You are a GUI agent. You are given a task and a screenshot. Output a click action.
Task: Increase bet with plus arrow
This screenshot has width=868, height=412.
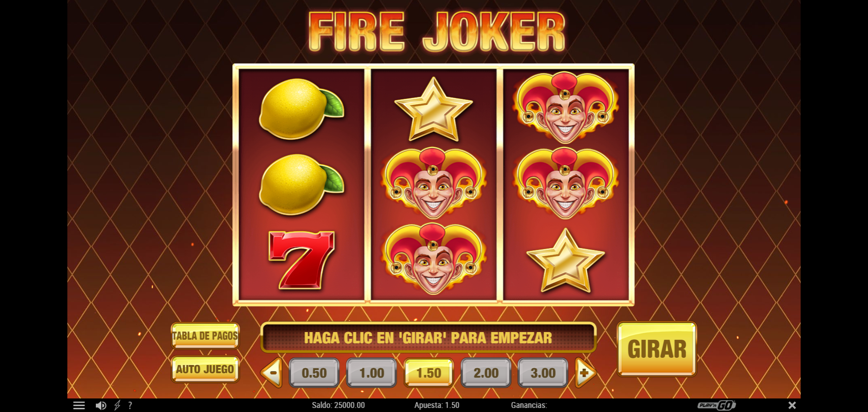point(585,373)
